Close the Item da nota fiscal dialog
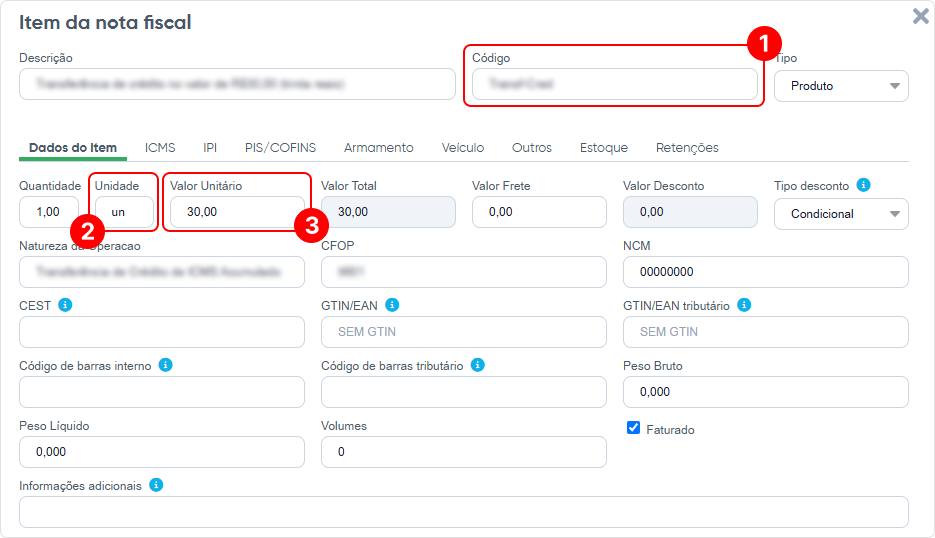Viewport: 935px width, 538px height. point(920,16)
